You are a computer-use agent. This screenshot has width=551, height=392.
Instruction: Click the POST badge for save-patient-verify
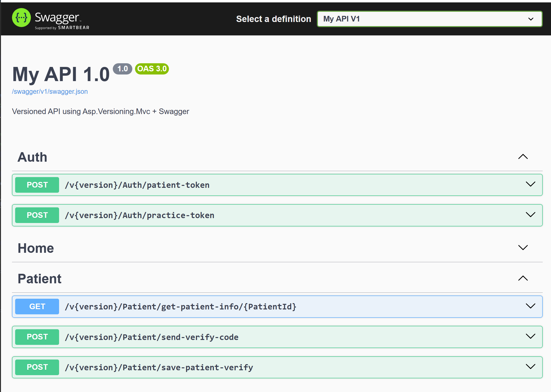pos(37,367)
